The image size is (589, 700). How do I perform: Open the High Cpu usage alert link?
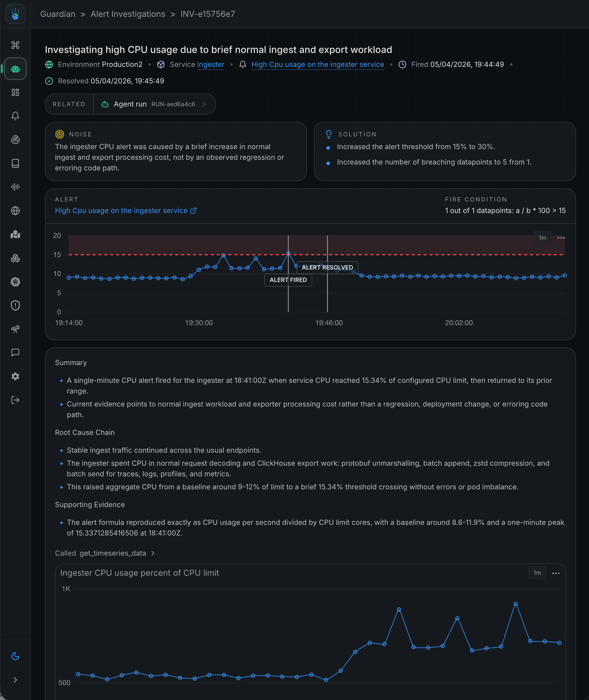[317, 64]
